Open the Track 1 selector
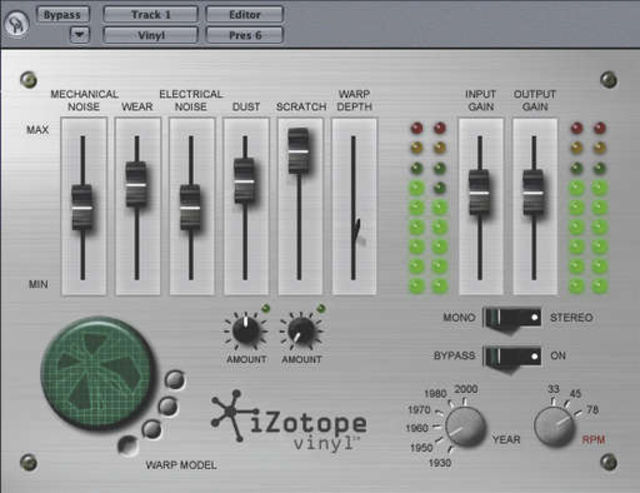640x493 pixels. 151,15
